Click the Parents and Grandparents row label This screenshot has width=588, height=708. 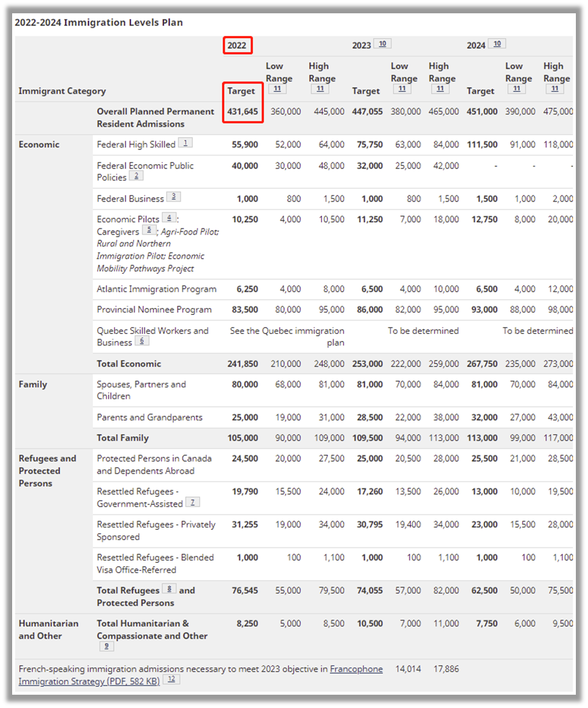click(x=150, y=417)
